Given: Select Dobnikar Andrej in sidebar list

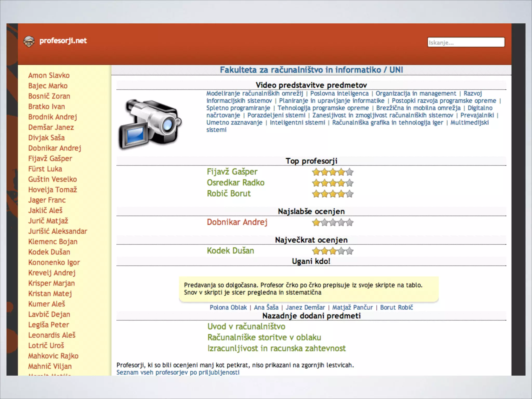Looking at the screenshot, I should pos(55,148).
